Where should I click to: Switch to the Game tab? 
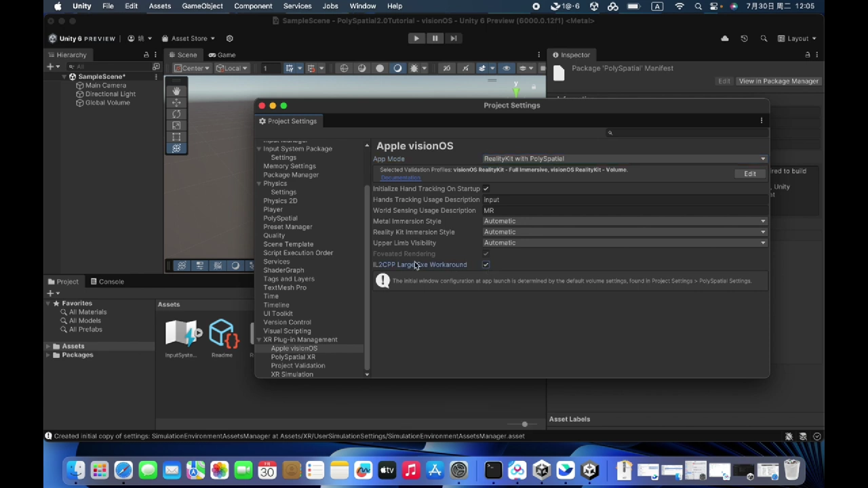point(222,55)
